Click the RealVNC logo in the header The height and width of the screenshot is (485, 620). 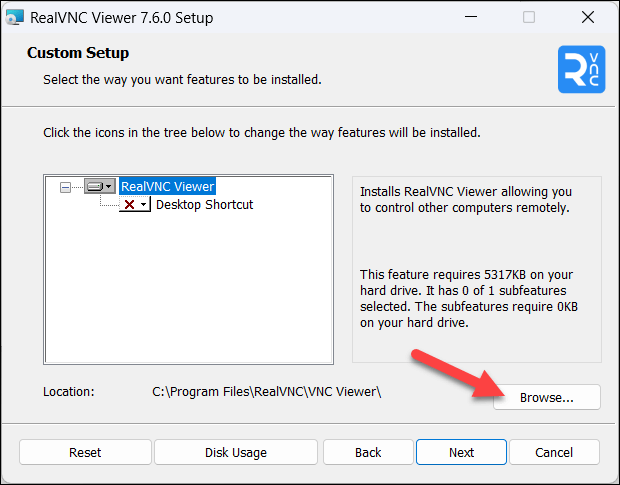pyautogui.click(x=580, y=71)
